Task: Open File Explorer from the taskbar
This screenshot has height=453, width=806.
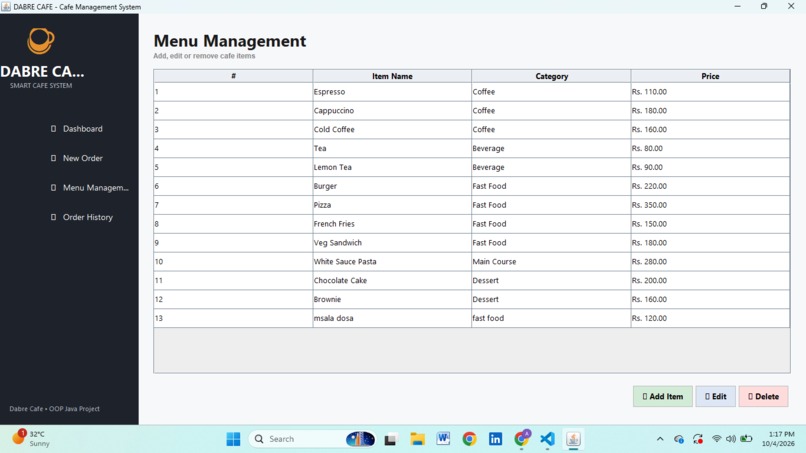Action: [417, 439]
